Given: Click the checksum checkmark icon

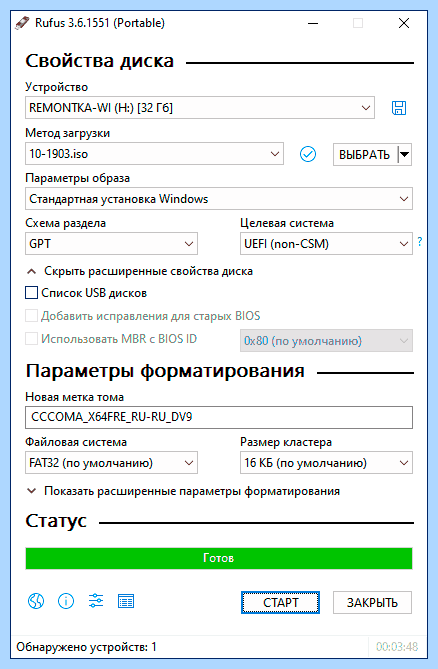Looking at the screenshot, I should 307,154.
